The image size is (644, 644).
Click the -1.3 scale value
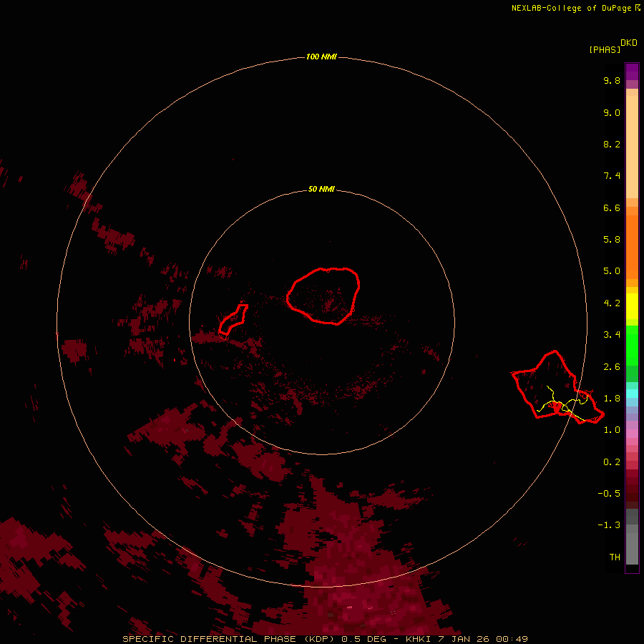point(609,525)
